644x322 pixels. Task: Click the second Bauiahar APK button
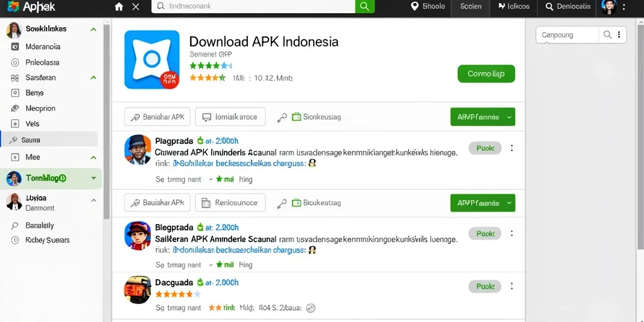click(157, 203)
